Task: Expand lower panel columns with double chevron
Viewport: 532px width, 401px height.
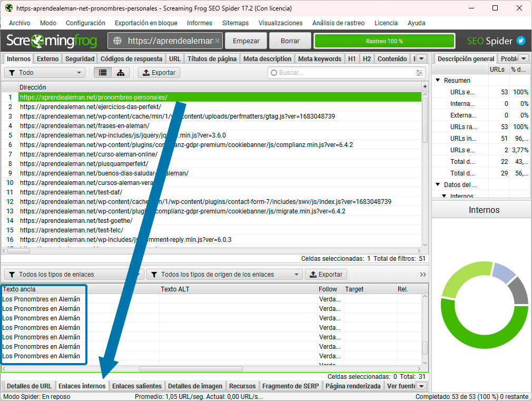Action: click(423, 275)
